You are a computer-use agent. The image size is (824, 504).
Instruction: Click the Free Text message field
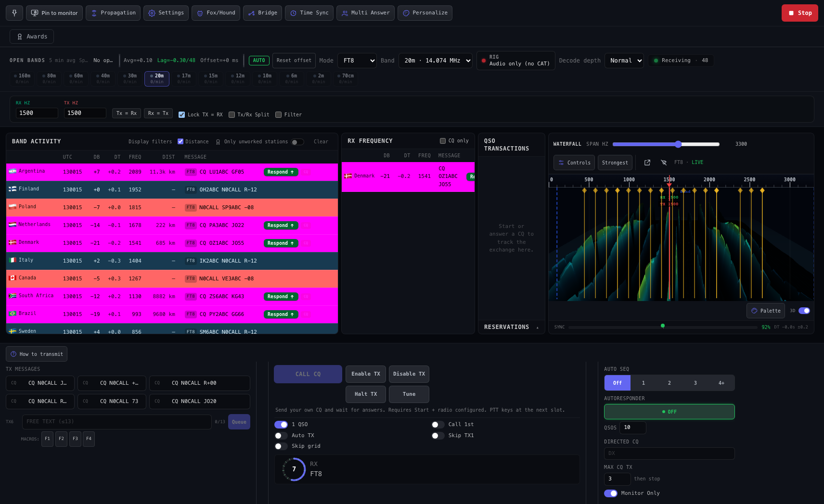coord(117,422)
